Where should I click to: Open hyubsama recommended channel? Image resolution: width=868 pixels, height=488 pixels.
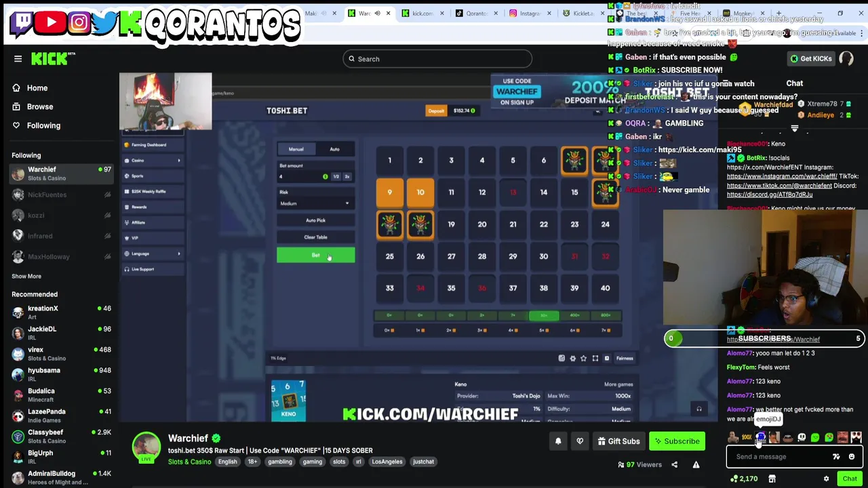pos(60,374)
